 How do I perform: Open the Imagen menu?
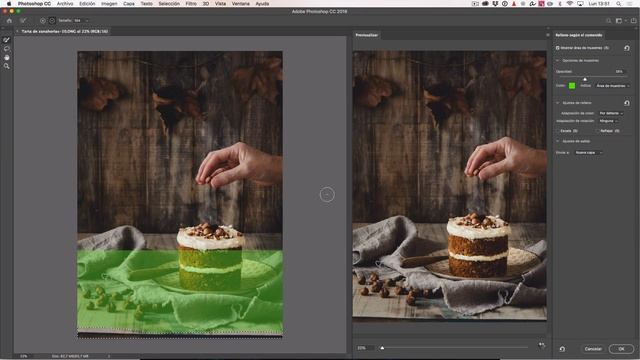pyautogui.click(x=109, y=4)
